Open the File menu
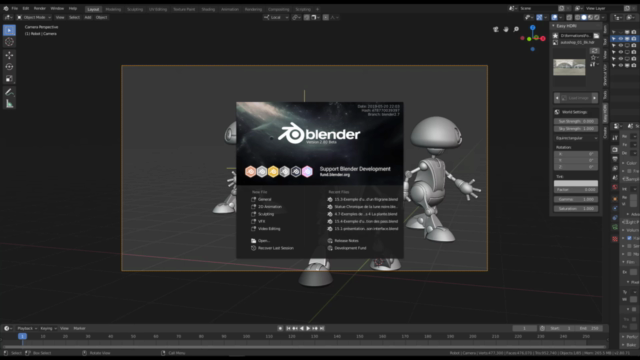Screen dimensions: 640x360 click(15, 9)
